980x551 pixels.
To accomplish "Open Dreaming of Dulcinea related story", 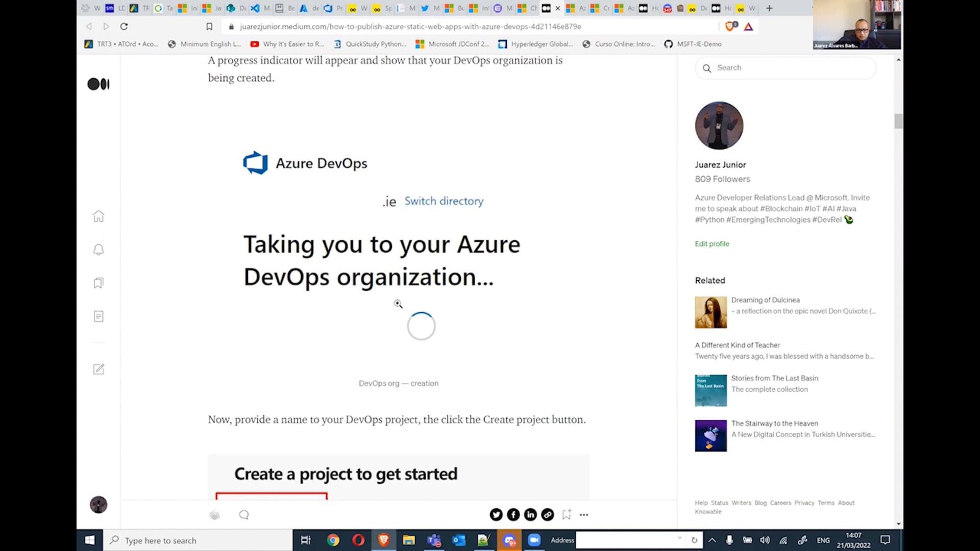I will click(765, 300).
